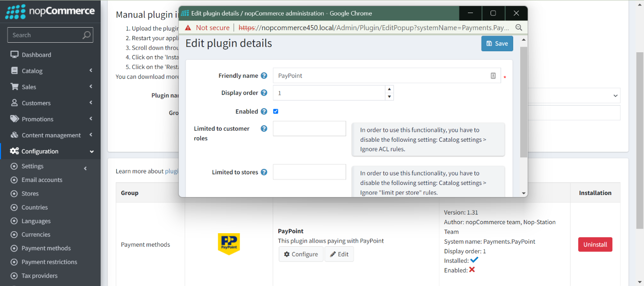Click popup scrollbar up arrow
This screenshot has width=644, height=286.
tap(524, 39)
